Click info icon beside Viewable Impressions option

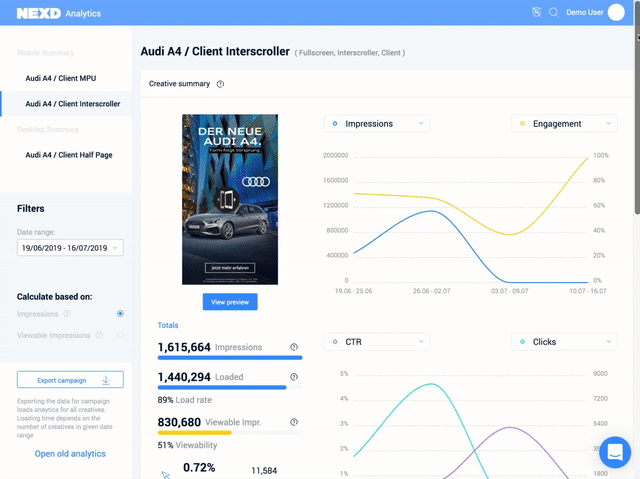coord(99,335)
